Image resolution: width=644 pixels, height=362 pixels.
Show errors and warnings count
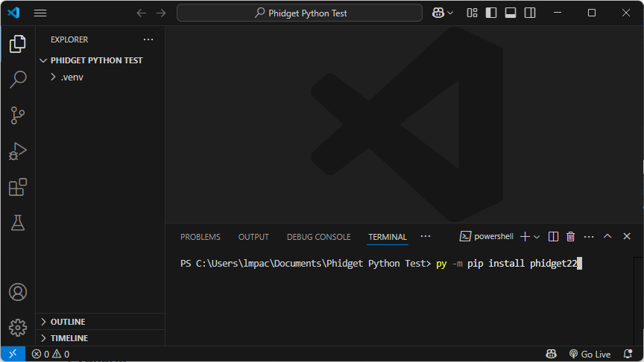pyautogui.click(x=51, y=354)
